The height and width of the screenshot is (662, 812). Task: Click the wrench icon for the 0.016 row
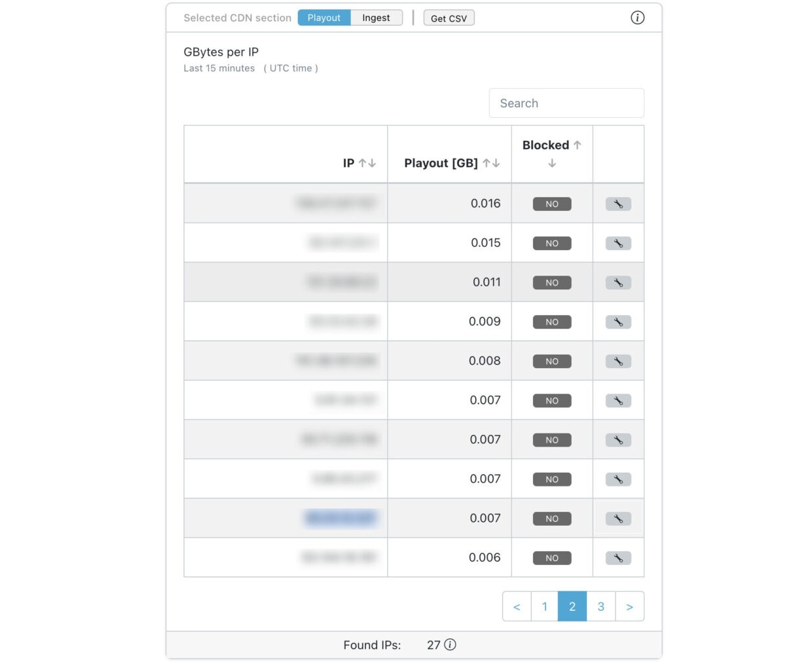[618, 204]
